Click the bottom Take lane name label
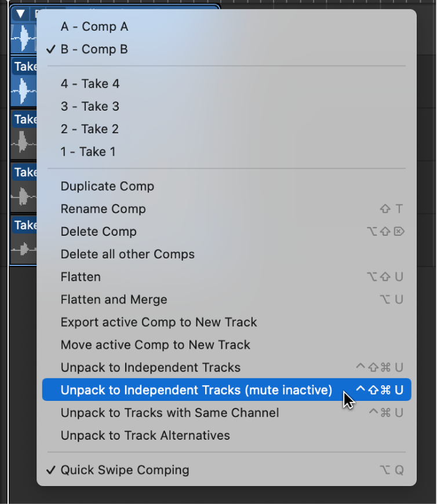437x504 pixels. [24, 225]
